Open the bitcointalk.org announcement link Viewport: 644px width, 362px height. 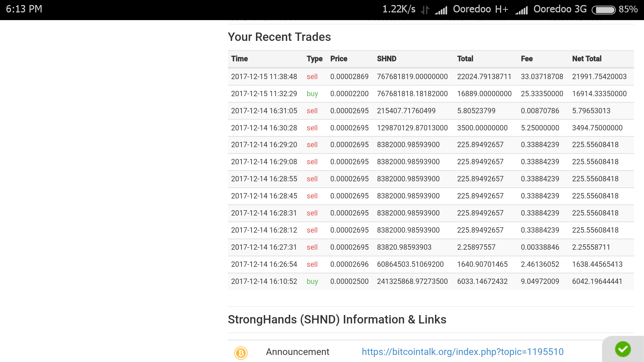[463, 352]
